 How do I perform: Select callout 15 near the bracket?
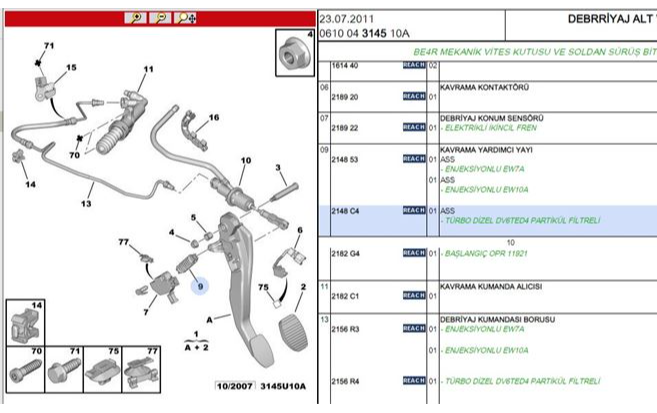(71, 67)
